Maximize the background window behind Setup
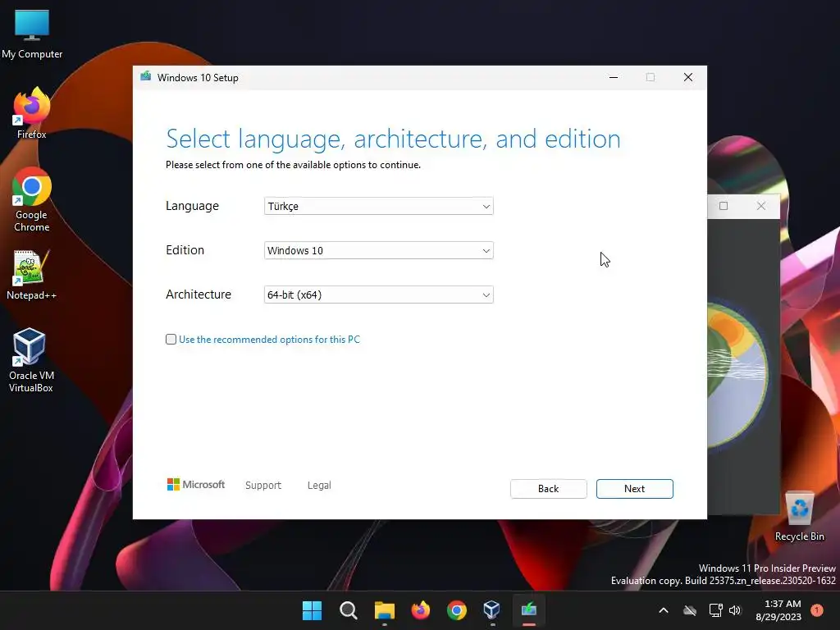The width and height of the screenshot is (840, 630). click(x=724, y=206)
